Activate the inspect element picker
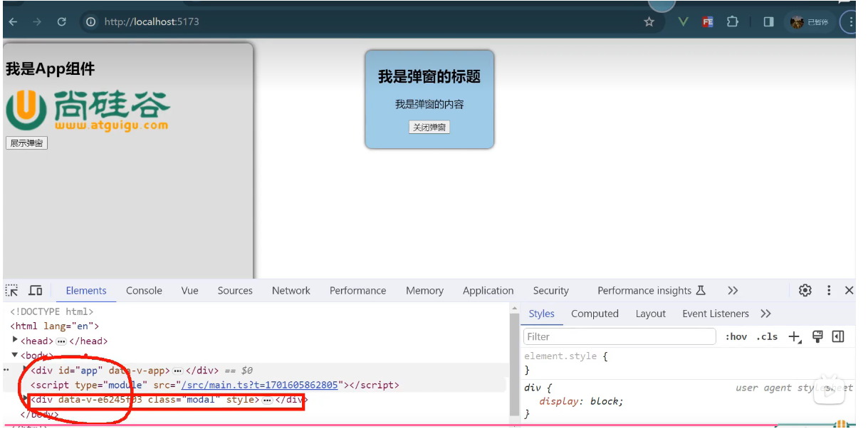Viewport: 868px width, 439px height. [x=12, y=291]
